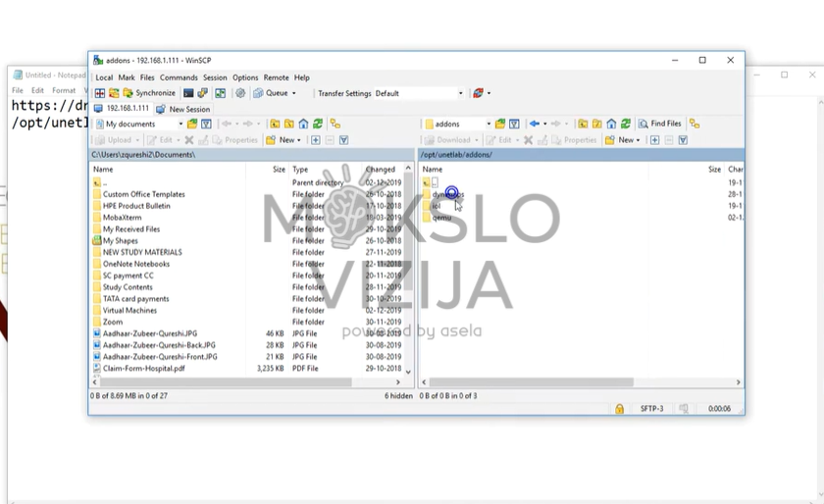
Task: Click the Synchronize button
Action: [x=149, y=93]
